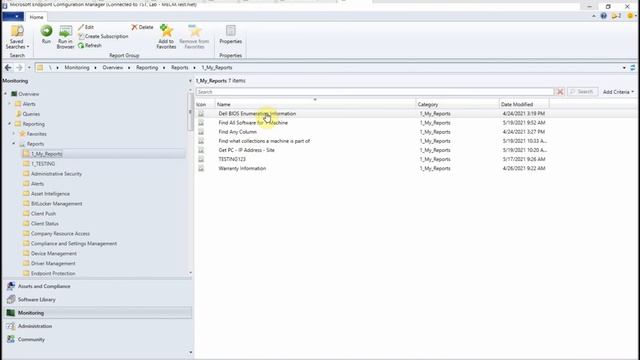
Task: Open the 1_TESTING report folder
Action: click(x=43, y=164)
